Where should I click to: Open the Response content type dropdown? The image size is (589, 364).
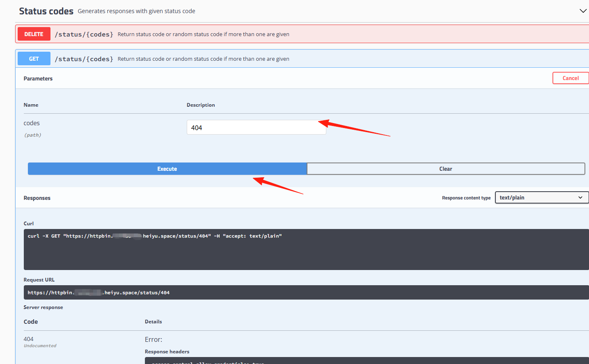(542, 197)
